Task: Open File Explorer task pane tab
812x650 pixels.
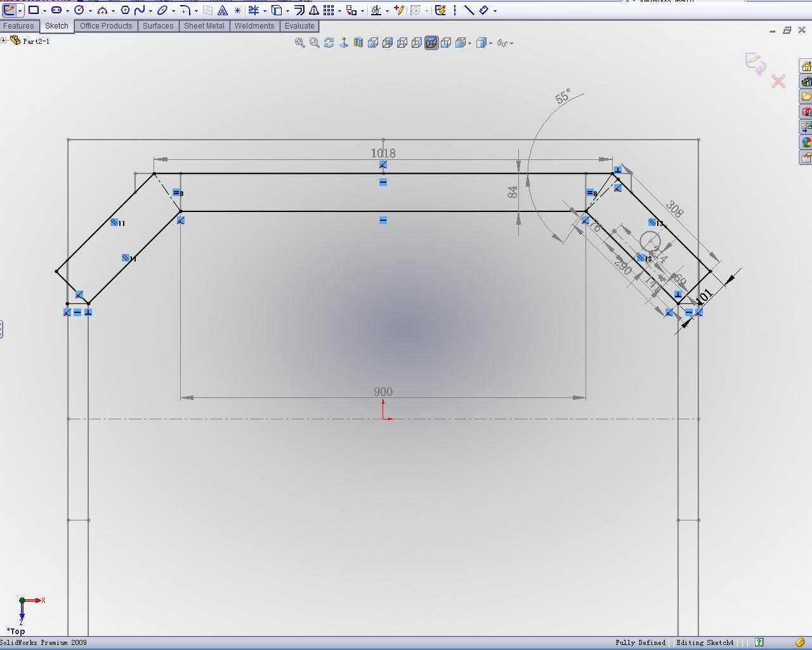Action: click(806, 96)
